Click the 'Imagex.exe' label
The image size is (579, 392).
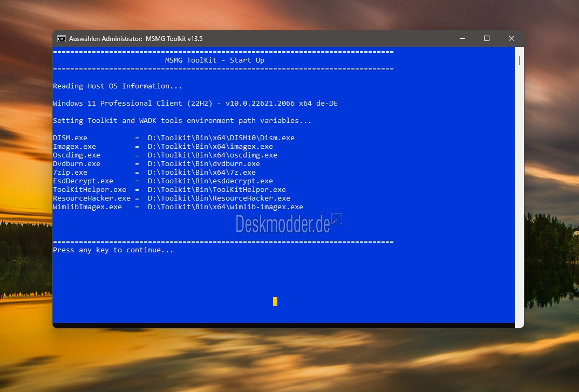coord(74,147)
